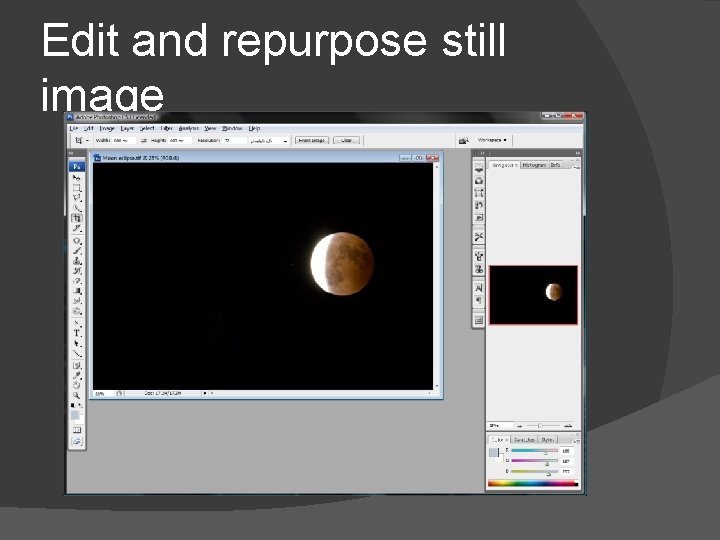
Task: Click the Front Image button
Action: click(312, 141)
